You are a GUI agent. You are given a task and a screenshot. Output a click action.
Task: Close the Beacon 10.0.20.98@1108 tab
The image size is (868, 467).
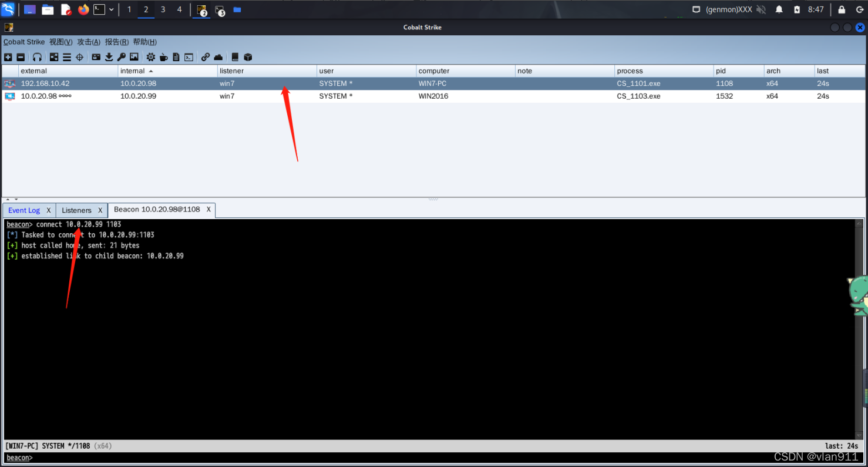click(208, 209)
